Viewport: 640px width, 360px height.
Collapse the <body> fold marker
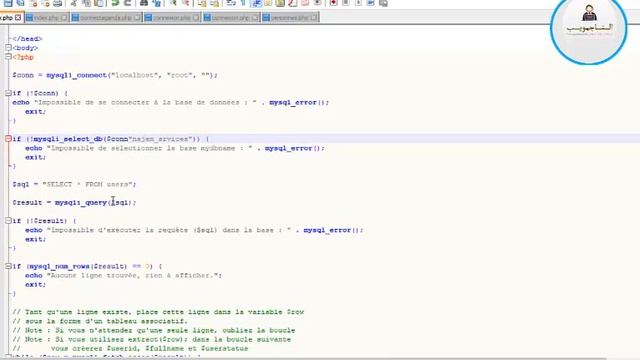tap(8, 48)
